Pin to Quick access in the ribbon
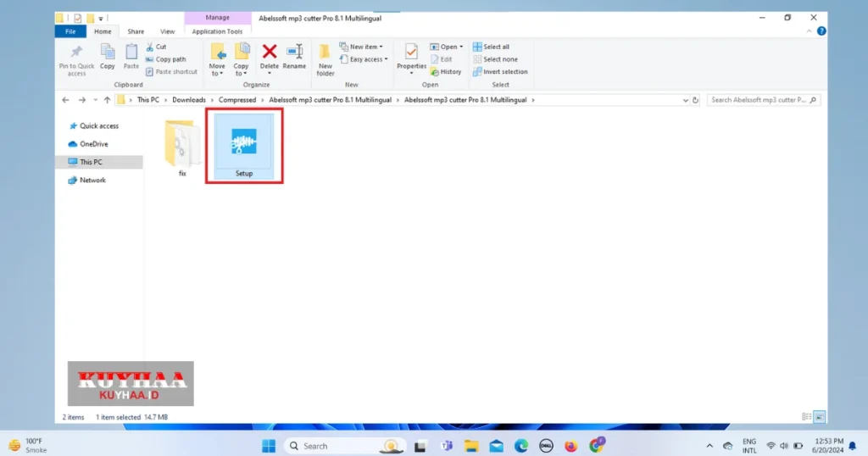Screen dimensions: 868x456 point(76,60)
